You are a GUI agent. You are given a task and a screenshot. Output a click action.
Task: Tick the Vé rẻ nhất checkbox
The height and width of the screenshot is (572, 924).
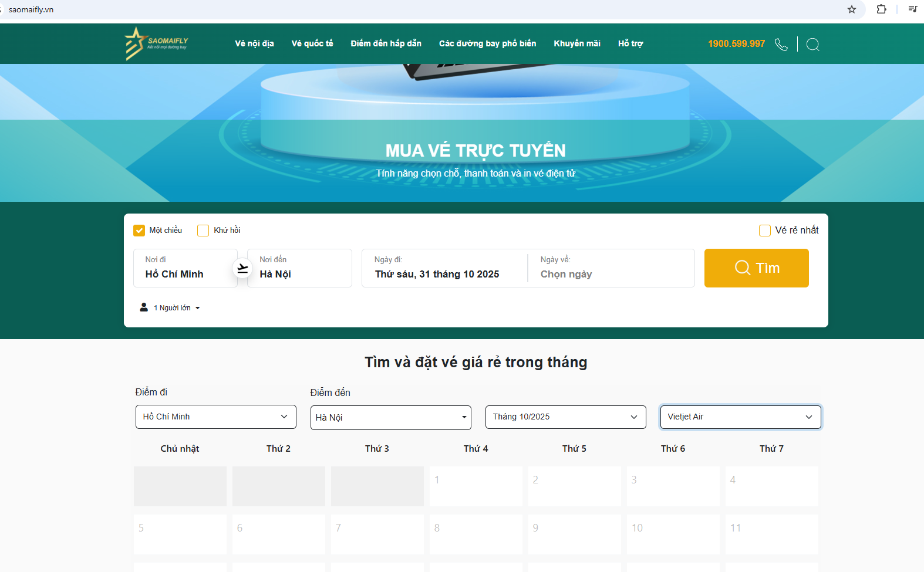click(764, 231)
